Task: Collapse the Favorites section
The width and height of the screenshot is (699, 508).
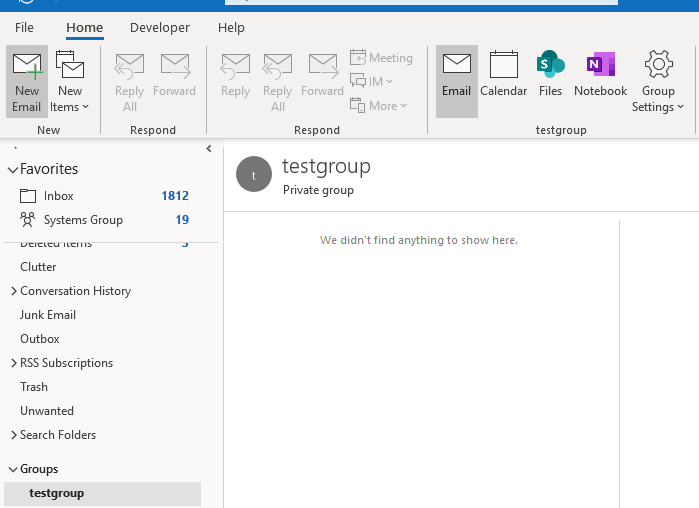Action: 13,170
